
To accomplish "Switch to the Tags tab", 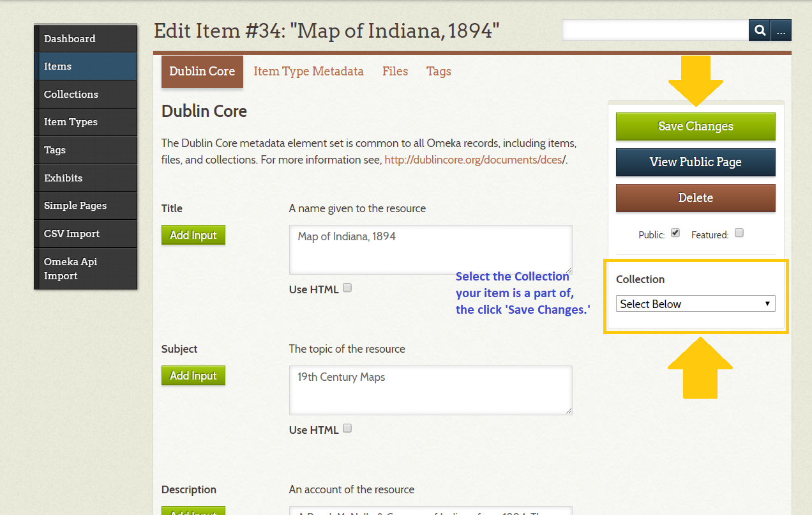I will pos(439,72).
